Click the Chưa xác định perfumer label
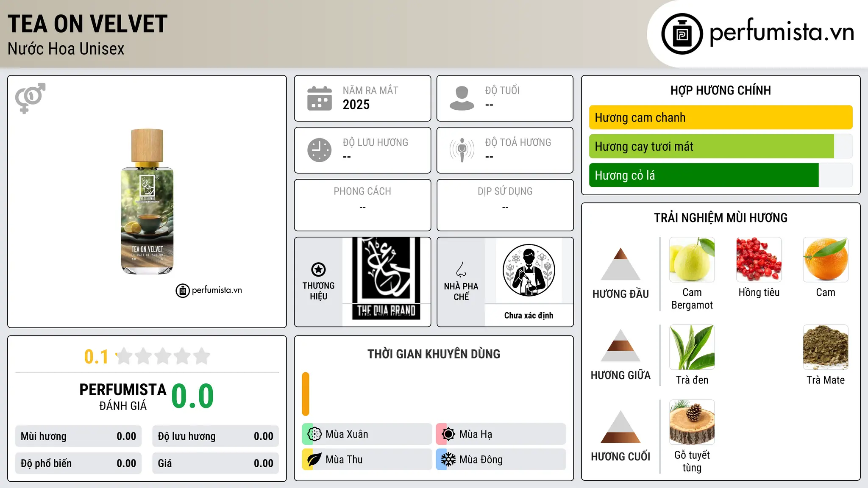Image resolution: width=868 pixels, height=488 pixels. [x=529, y=315]
